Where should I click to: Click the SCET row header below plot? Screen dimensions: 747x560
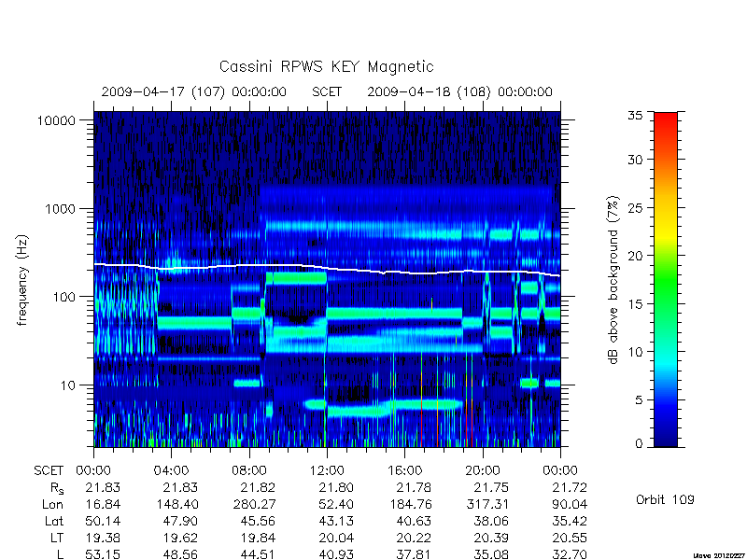(49, 471)
